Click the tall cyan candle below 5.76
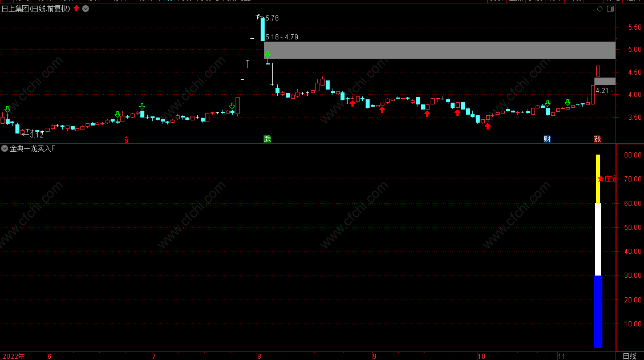Screen dimensions: 644x360 tap(262, 29)
